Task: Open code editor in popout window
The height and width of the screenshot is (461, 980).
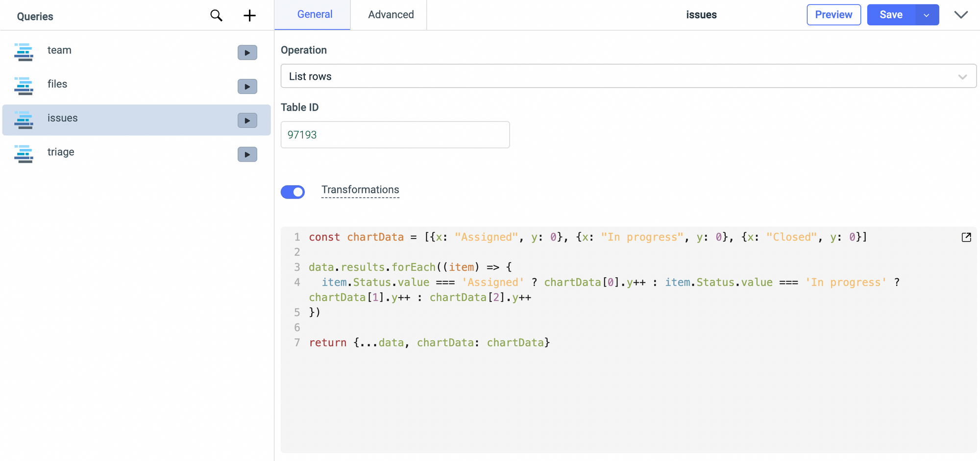Action: (966, 238)
